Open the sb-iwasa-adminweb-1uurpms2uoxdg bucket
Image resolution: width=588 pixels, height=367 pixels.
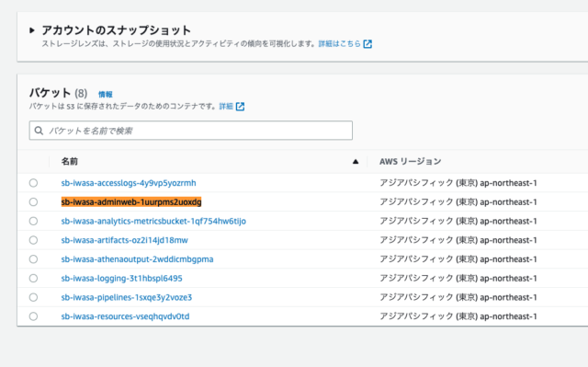click(131, 201)
